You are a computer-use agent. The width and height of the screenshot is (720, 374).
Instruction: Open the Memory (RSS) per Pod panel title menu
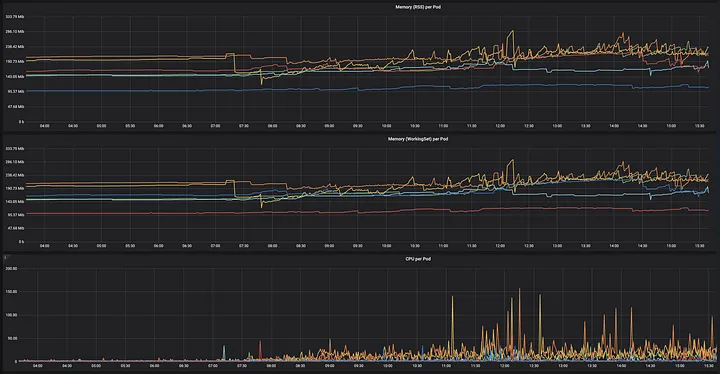click(x=418, y=7)
